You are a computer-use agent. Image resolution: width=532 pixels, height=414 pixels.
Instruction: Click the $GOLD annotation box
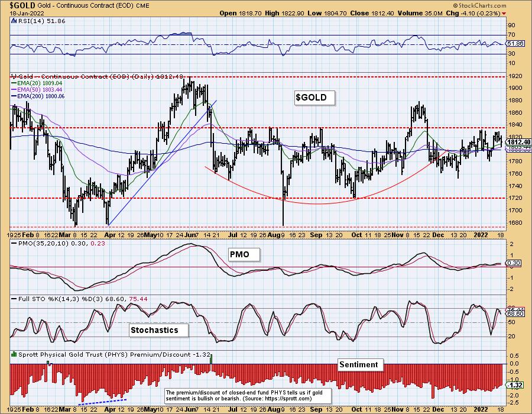point(314,98)
